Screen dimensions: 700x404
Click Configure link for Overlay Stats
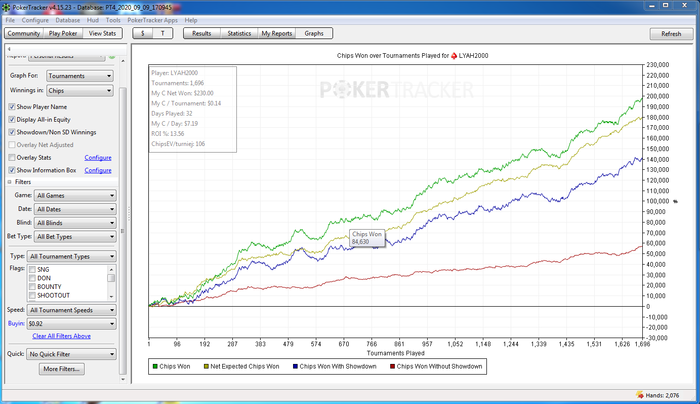click(x=98, y=158)
